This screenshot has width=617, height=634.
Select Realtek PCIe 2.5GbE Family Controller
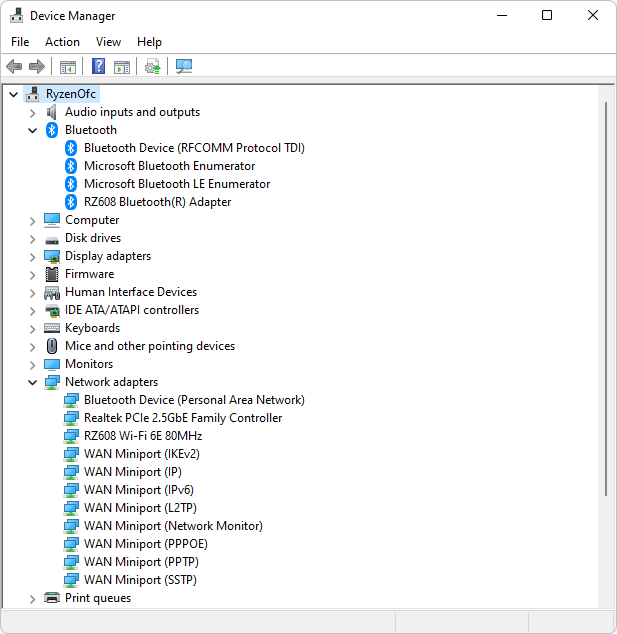[183, 418]
